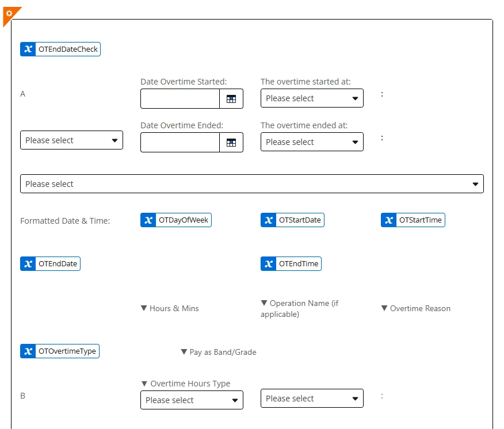
Task: Expand the Overtime Reason section
Action: point(416,308)
